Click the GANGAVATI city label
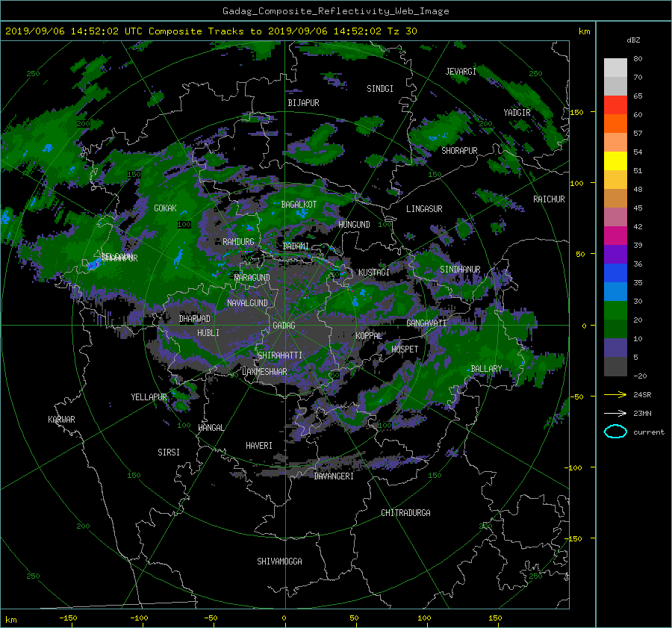This screenshot has height=628, width=672. pyautogui.click(x=426, y=323)
